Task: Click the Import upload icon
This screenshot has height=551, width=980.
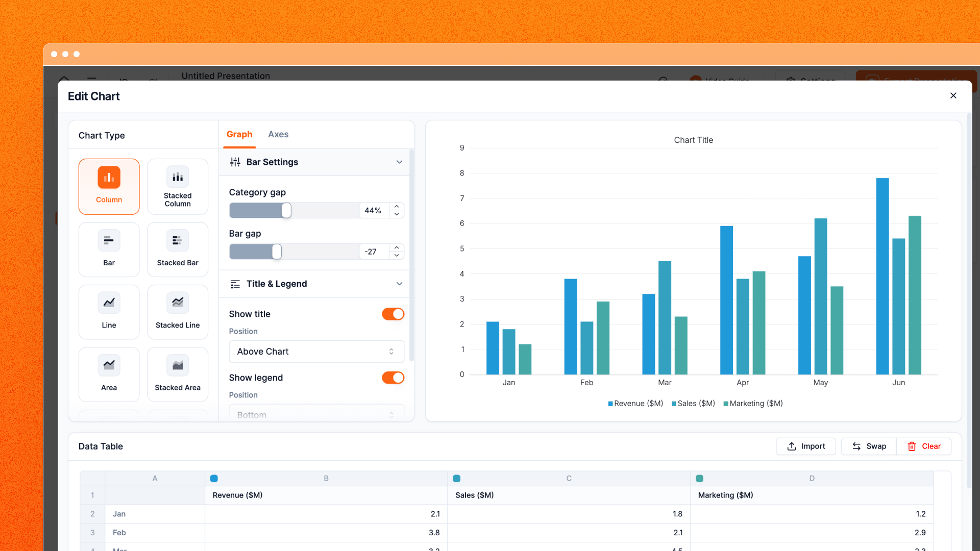Action: [x=792, y=446]
